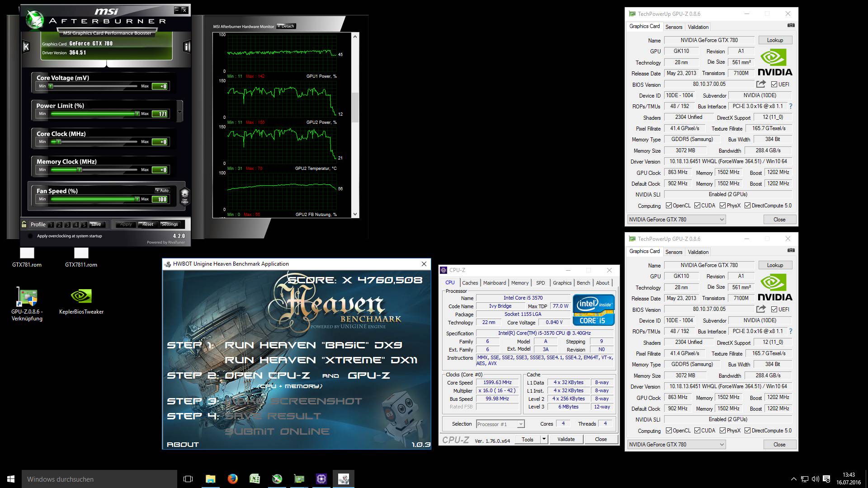Open the Mainboard tab in CPU-Z

click(495, 283)
